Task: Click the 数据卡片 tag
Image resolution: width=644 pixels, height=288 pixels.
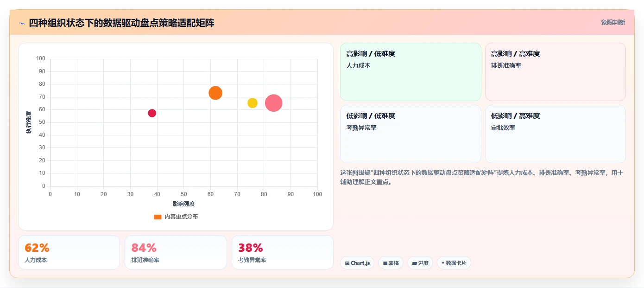Action: [x=454, y=263]
